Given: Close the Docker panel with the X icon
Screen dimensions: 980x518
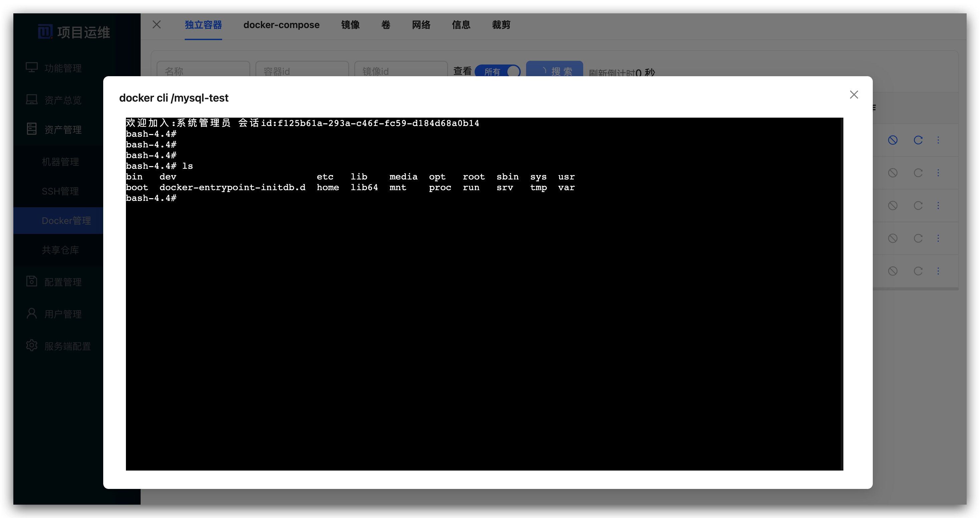Looking at the screenshot, I should tap(156, 25).
